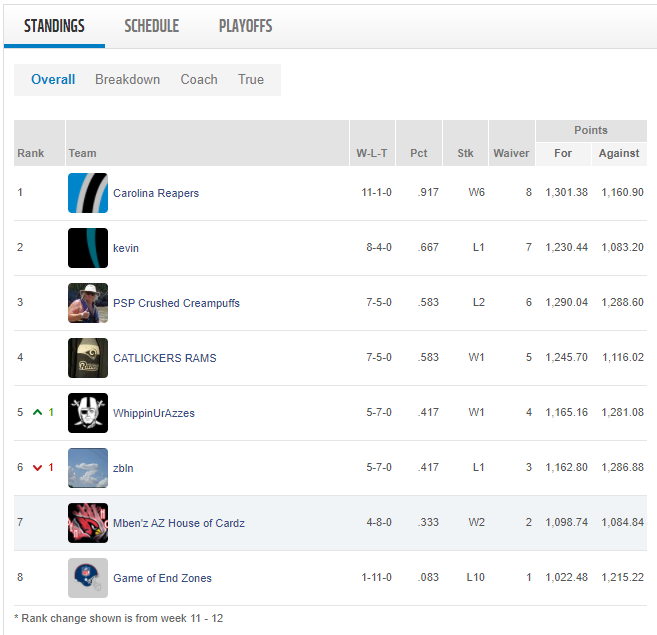657x635 pixels.
Task: Click kevin's team avatar icon
Action: 88,248
